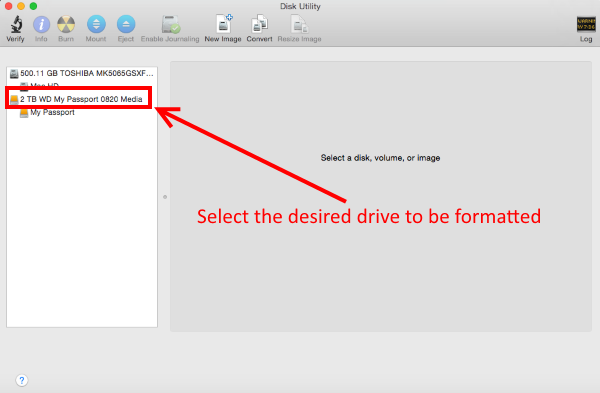Click the sidebar splitter handle dot
The width and height of the screenshot is (600, 393).
click(165, 197)
